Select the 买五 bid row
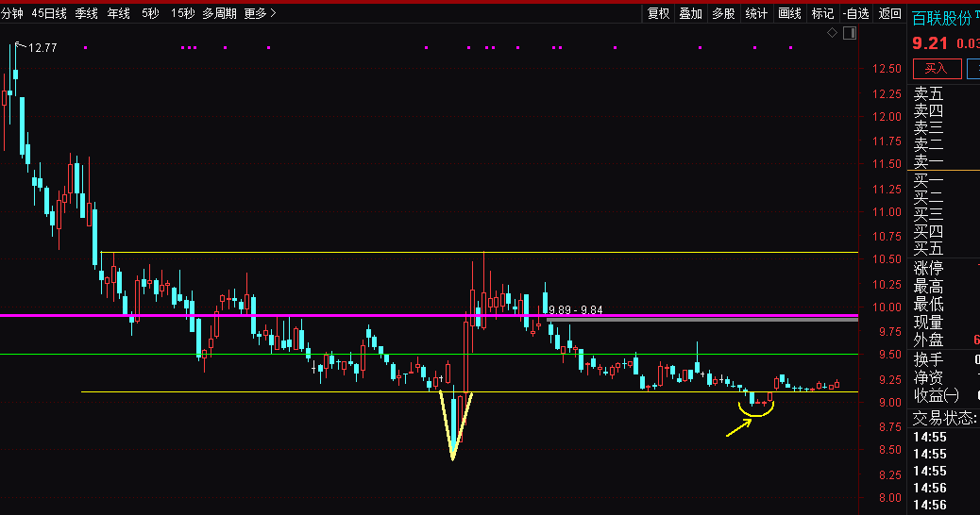The image size is (980, 515). (x=928, y=248)
